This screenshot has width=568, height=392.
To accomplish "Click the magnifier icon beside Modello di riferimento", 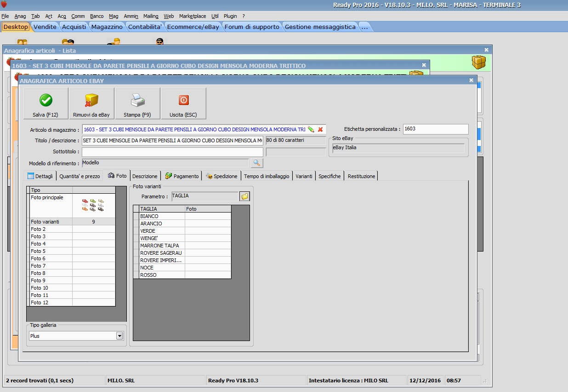I will coord(256,163).
